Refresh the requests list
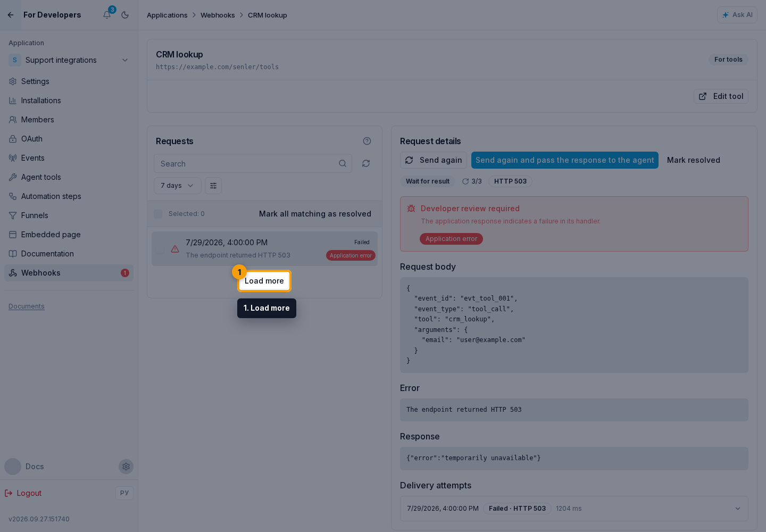This screenshot has width=766, height=532. pyautogui.click(x=366, y=164)
